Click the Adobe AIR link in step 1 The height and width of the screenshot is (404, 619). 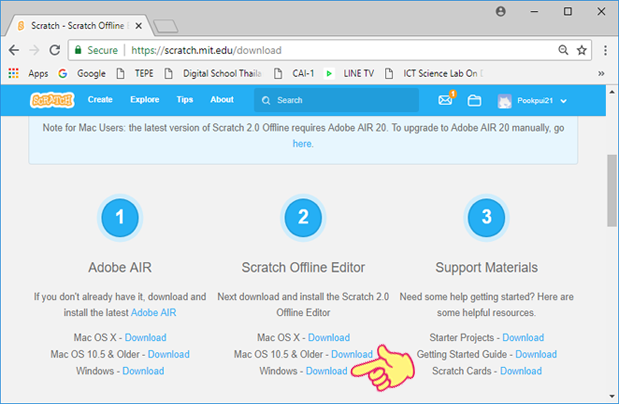154,312
